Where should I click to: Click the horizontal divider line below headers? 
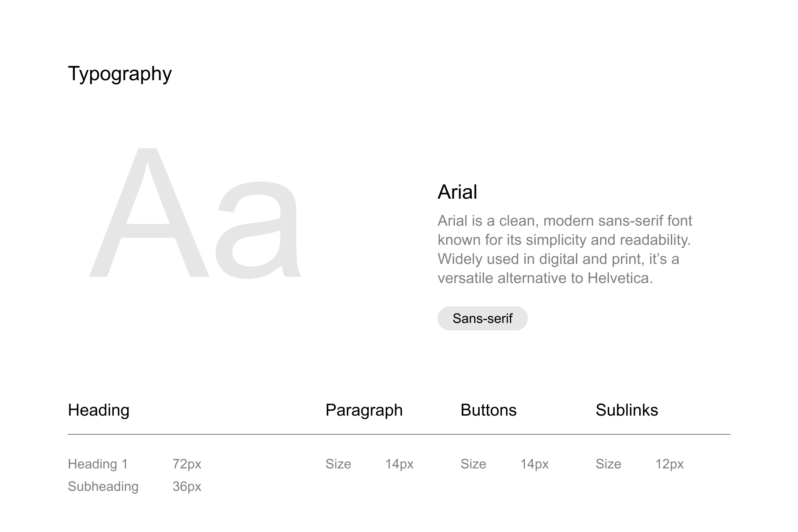399,434
